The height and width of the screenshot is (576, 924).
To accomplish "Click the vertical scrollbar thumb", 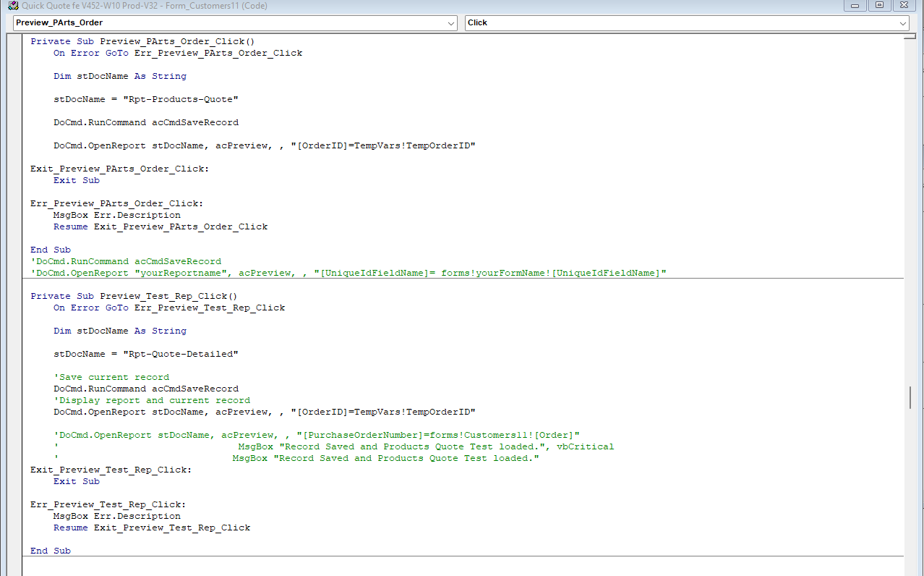I will (911, 398).
